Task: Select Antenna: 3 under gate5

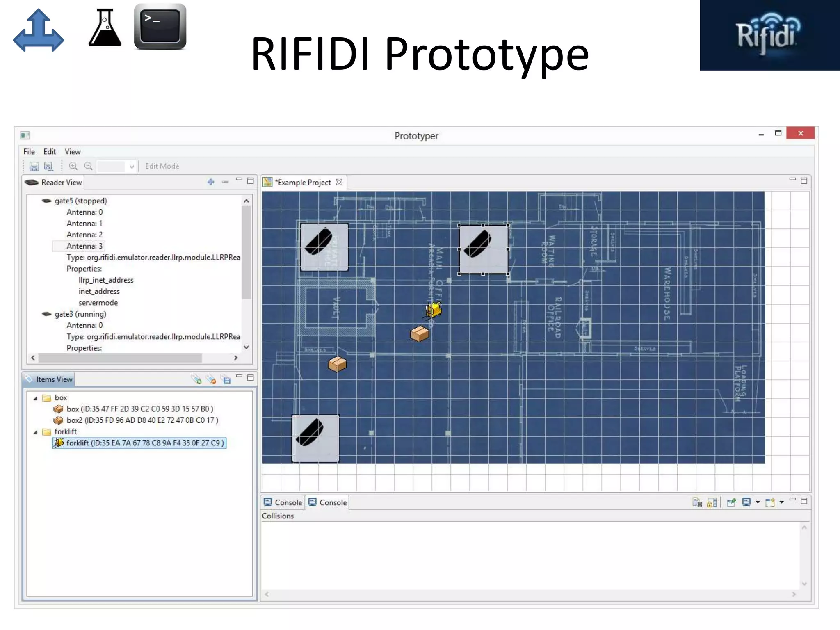Action: [x=84, y=246]
